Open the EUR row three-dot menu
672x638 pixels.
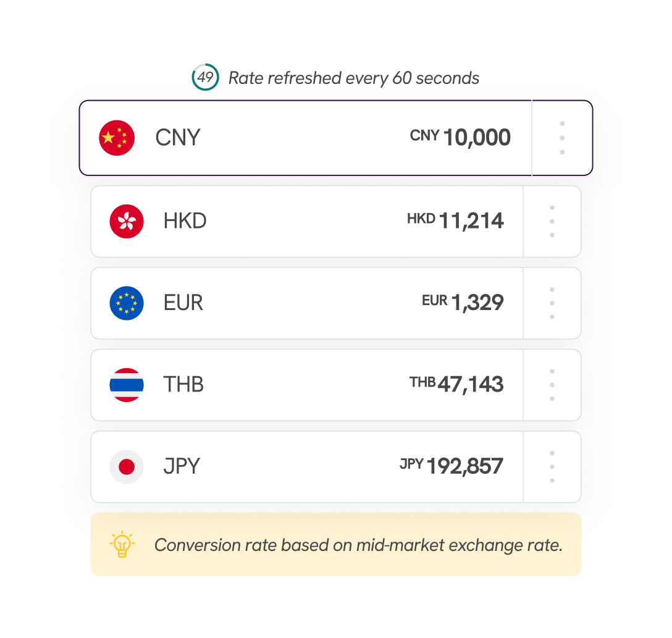point(552,303)
